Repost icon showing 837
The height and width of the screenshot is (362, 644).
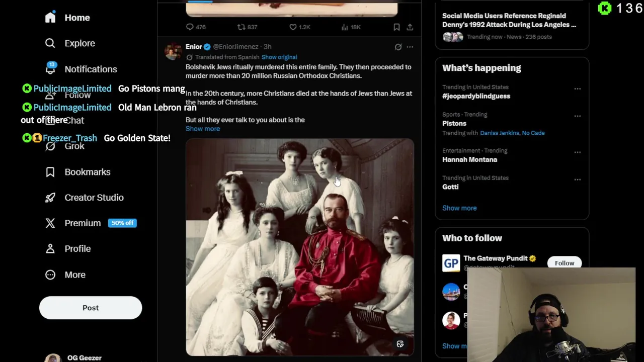click(241, 27)
